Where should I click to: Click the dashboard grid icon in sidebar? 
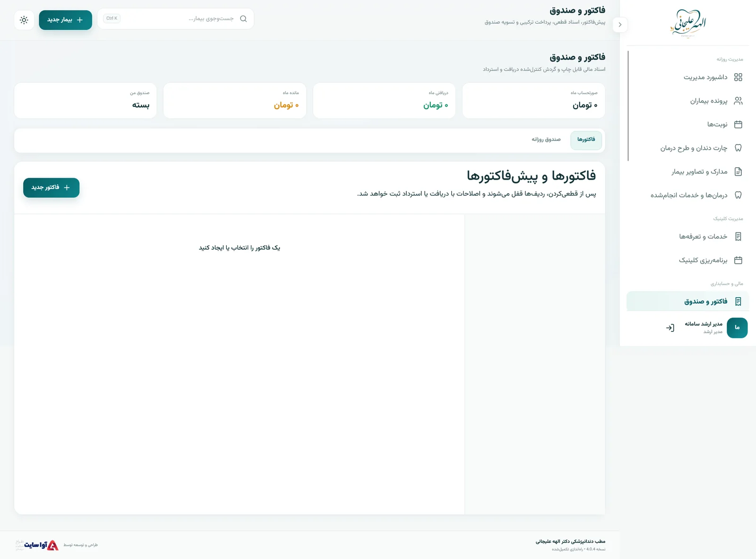[x=738, y=77]
